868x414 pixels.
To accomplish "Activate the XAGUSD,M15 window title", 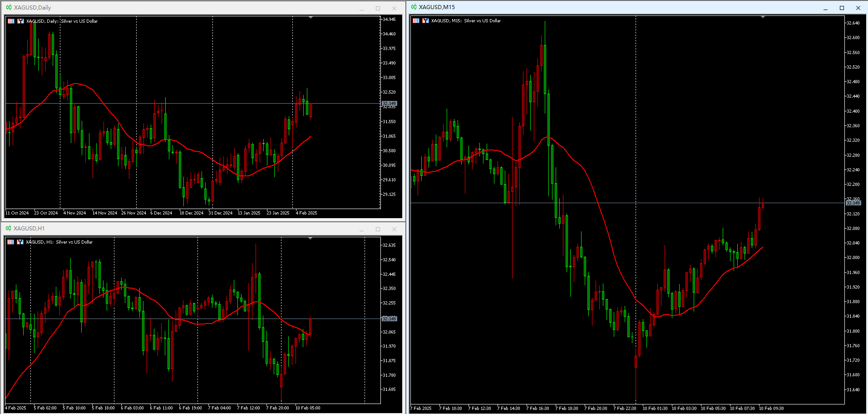I will [x=437, y=7].
